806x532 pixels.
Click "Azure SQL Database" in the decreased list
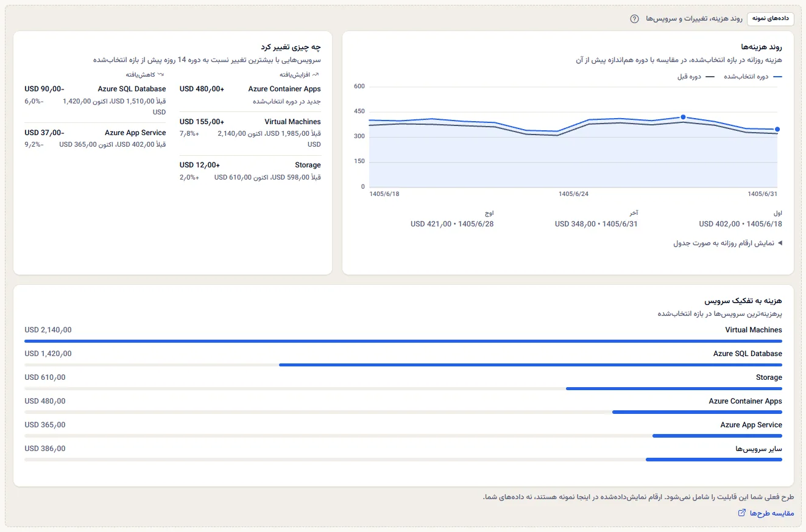132,89
